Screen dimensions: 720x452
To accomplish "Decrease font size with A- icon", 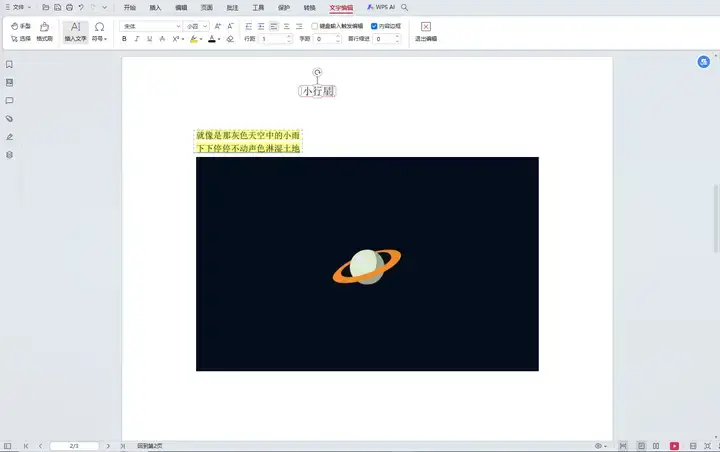I will point(231,26).
